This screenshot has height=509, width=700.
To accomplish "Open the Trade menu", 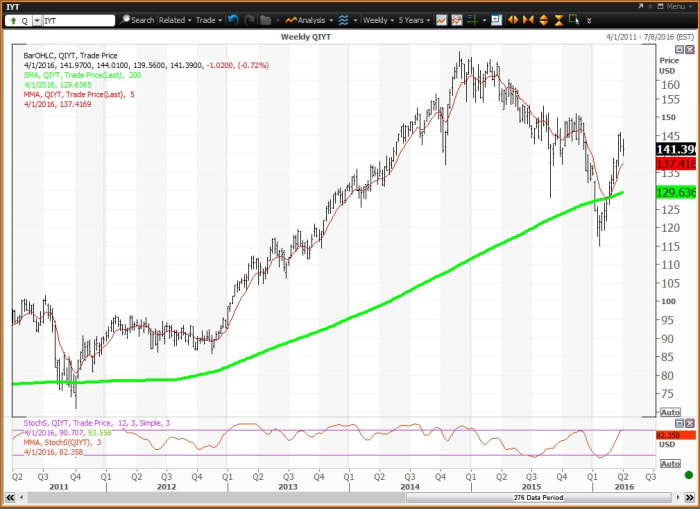I will pos(208,20).
